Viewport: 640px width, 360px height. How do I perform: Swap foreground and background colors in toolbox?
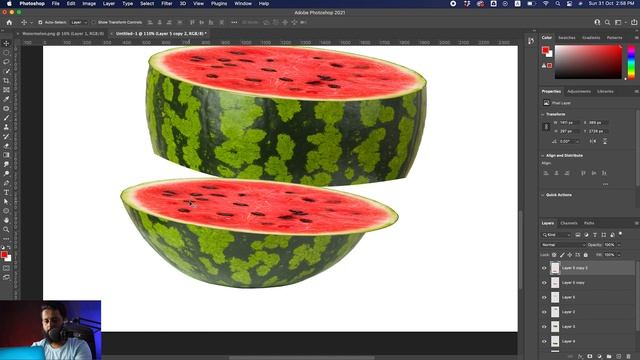(9, 248)
